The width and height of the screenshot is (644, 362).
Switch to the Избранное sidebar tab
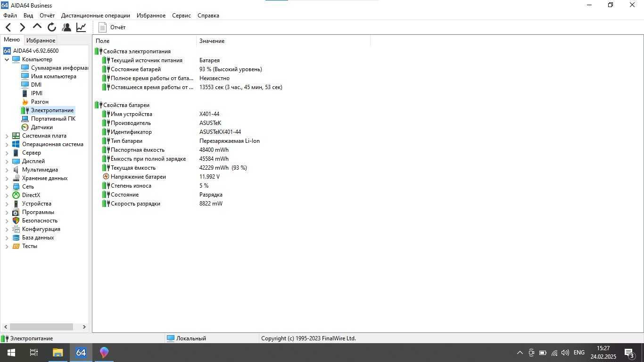click(x=41, y=41)
